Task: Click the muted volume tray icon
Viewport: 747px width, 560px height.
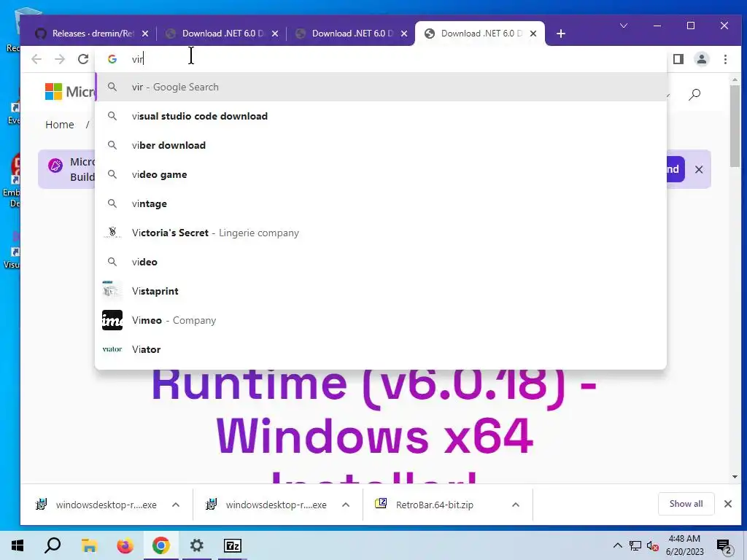Action: pyautogui.click(x=653, y=545)
